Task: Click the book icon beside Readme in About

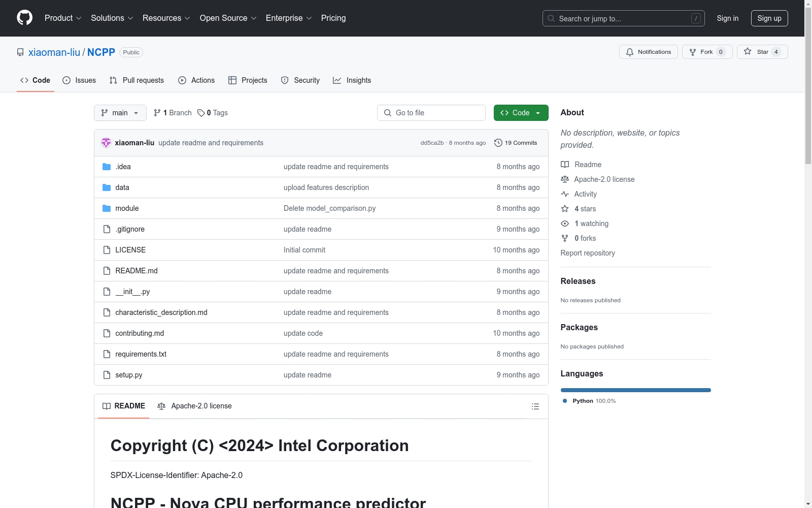Action: [565, 165]
